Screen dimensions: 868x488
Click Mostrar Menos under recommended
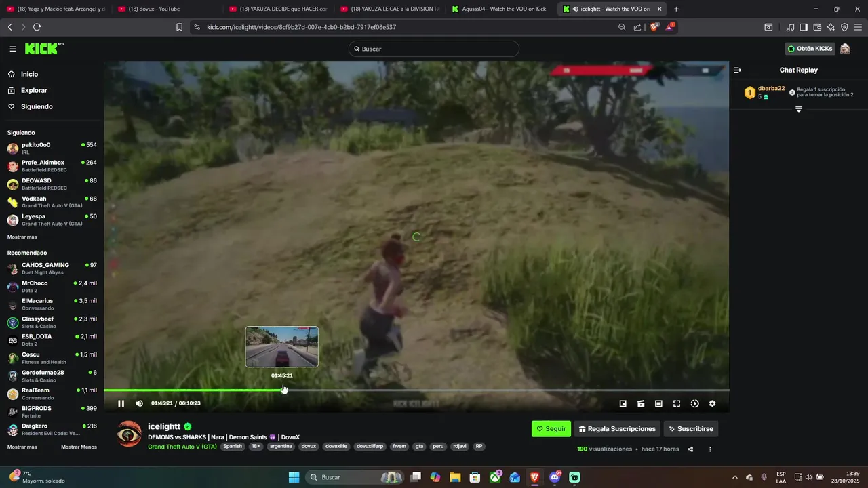coord(79,447)
